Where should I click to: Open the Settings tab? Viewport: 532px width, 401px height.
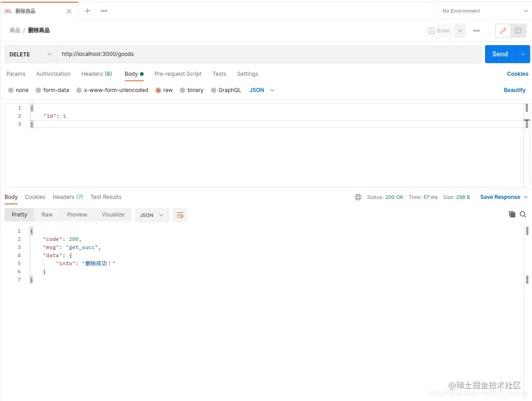click(247, 74)
